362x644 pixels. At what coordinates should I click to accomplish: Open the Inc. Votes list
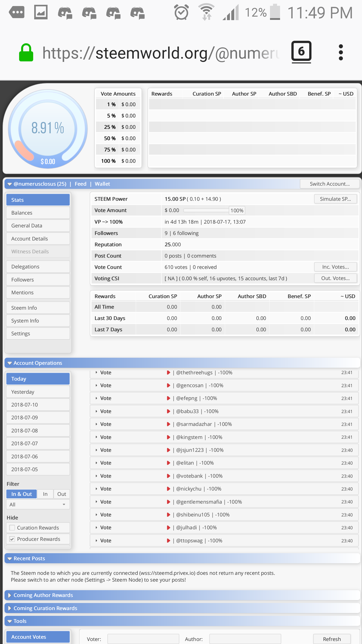pyautogui.click(x=335, y=267)
